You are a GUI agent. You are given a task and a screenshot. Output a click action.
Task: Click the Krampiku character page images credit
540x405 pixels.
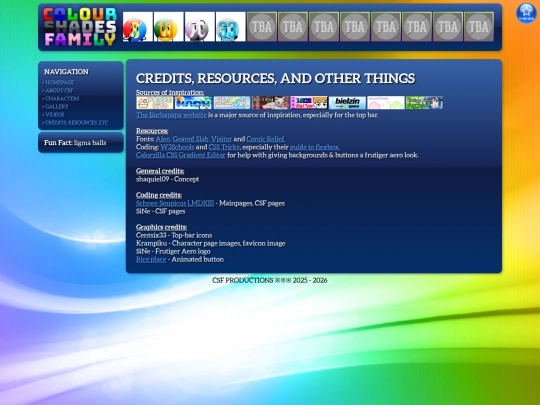[x=211, y=243]
